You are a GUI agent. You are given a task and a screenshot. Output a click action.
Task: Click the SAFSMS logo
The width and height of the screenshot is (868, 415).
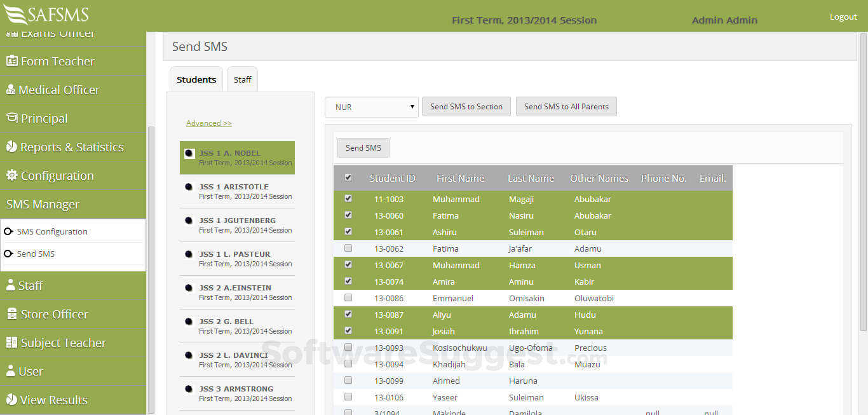[46, 14]
